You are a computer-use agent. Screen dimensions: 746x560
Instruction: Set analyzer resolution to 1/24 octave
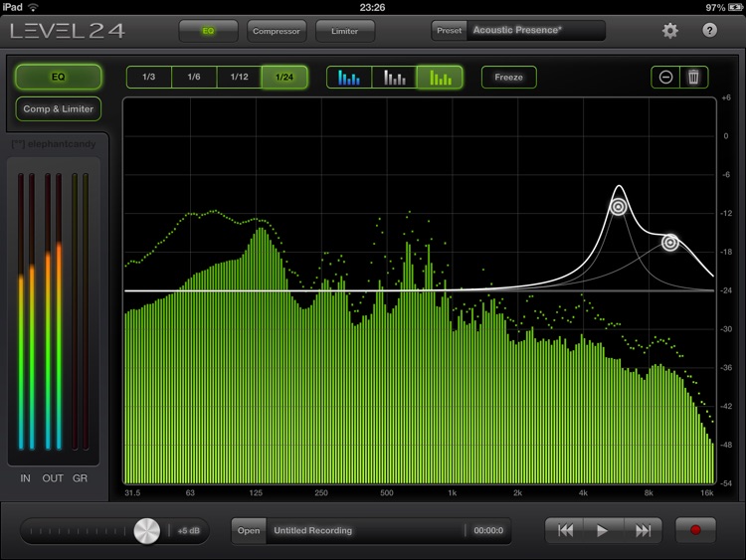pos(284,77)
